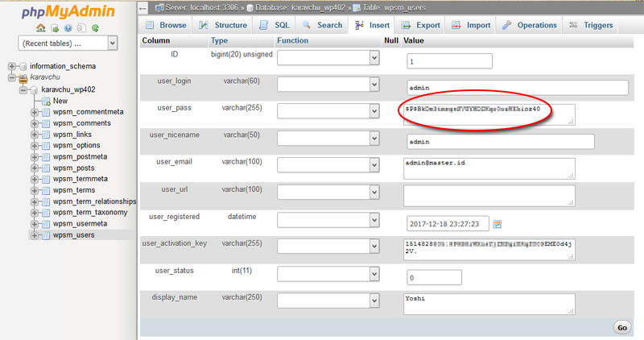Expand the information_schema database node
The width and height of the screenshot is (644, 340).
pyautogui.click(x=12, y=66)
